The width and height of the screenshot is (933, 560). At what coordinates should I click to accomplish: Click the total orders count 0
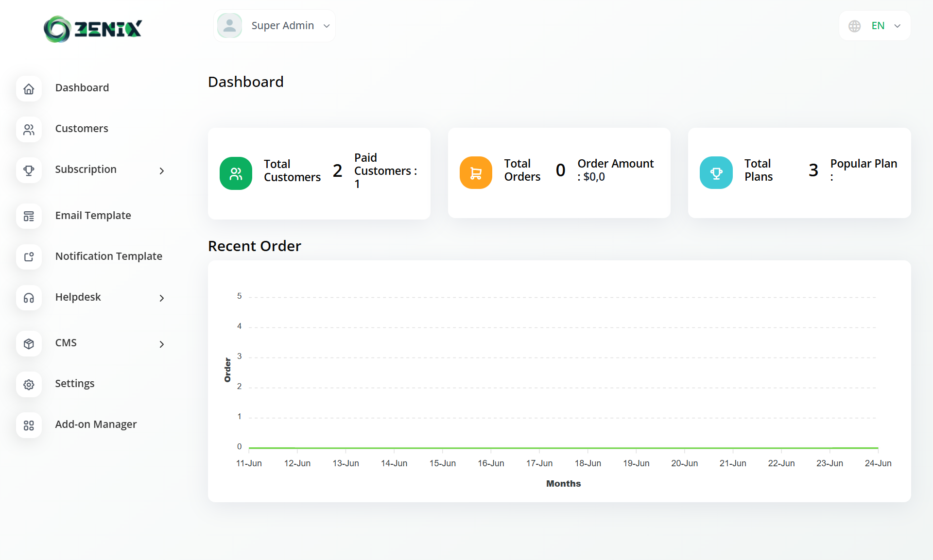pos(560,170)
